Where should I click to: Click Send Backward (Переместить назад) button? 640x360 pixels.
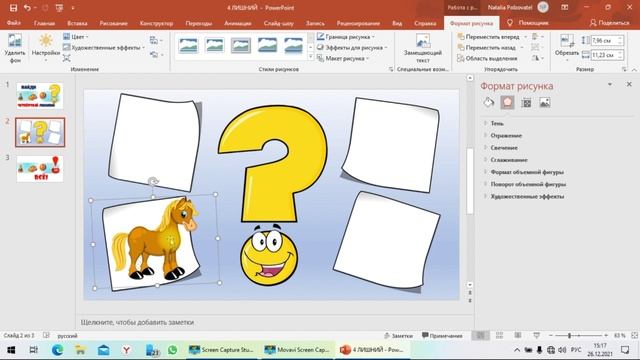tap(487, 47)
